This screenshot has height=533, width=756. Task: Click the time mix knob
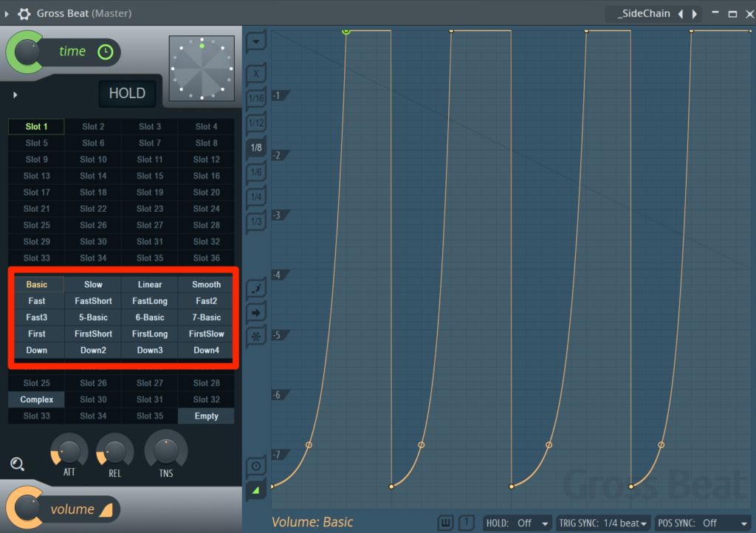[x=26, y=52]
